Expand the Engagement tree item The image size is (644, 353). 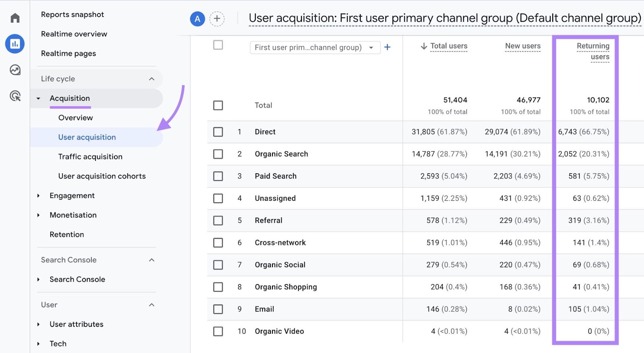point(39,196)
